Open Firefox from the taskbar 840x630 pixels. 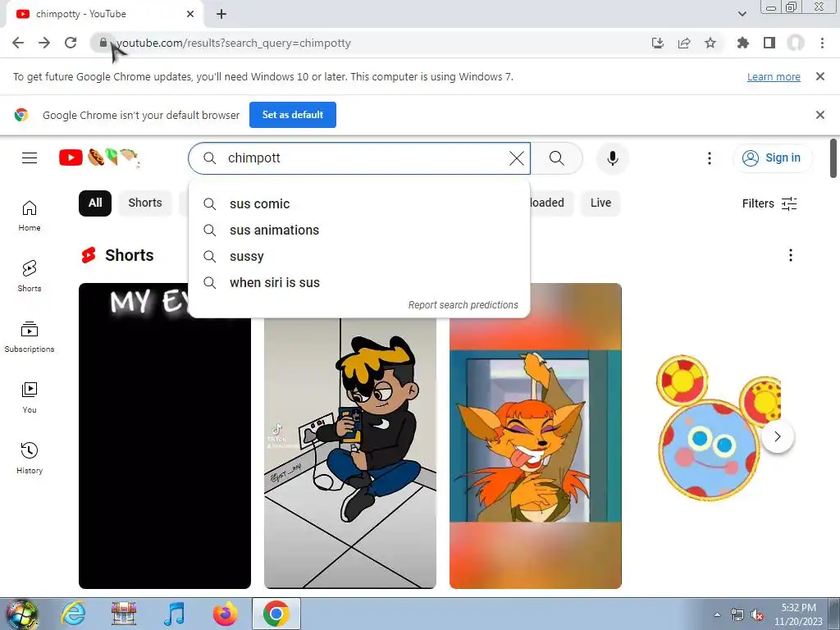225,614
